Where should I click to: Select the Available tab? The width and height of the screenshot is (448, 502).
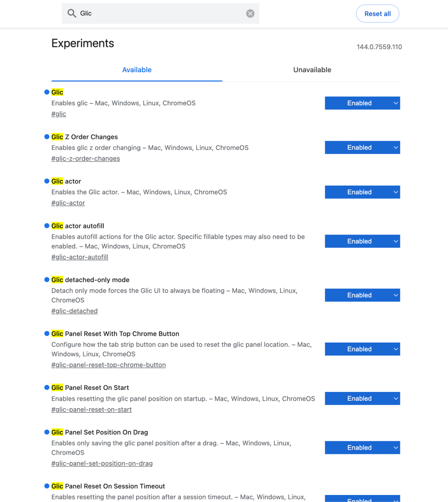(x=137, y=70)
